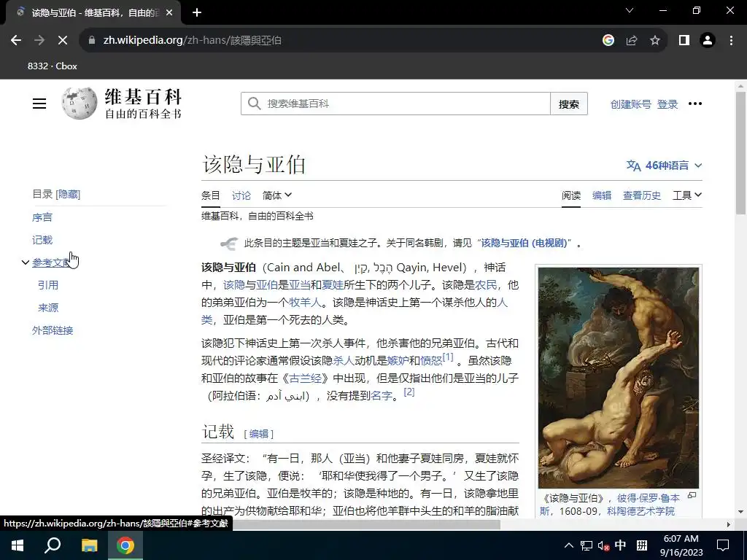Switch to the 编辑 tab
The image size is (747, 560).
tap(602, 195)
